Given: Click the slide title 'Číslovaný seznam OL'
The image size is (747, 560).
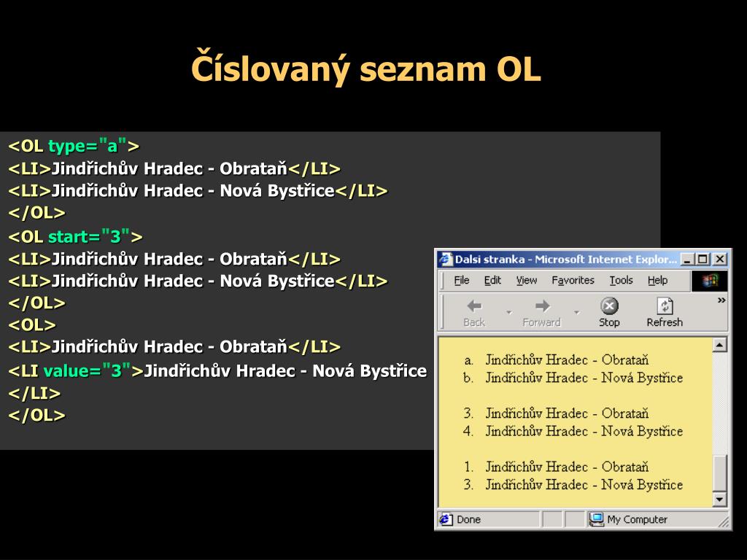Looking at the screenshot, I should pyautogui.click(x=366, y=69).
